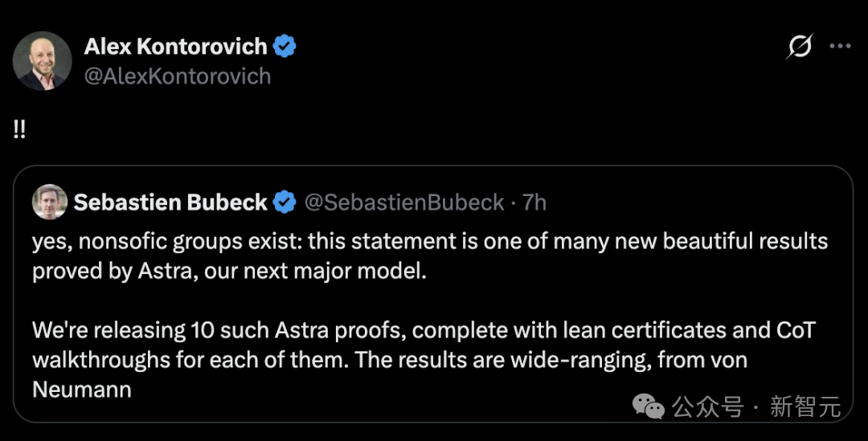
Task: Click verified badge beside Sebastien Bubeck
Action: (285, 202)
